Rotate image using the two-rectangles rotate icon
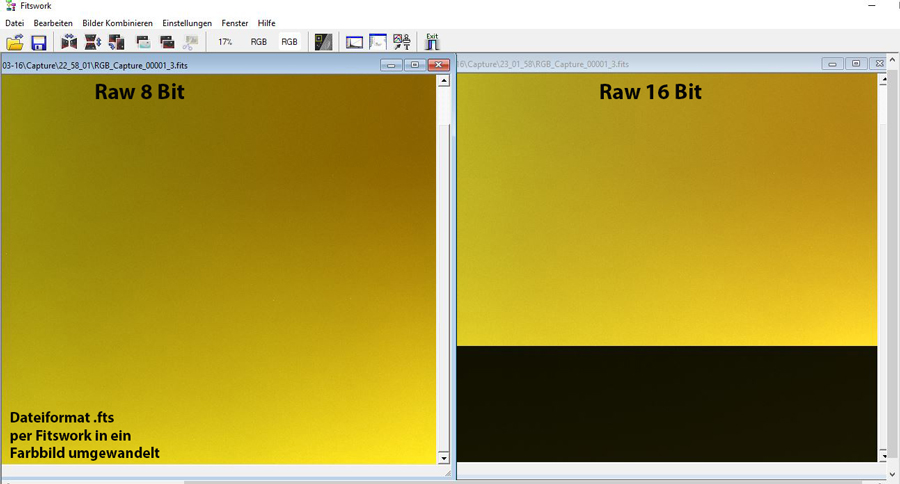900x484 pixels. (117, 42)
